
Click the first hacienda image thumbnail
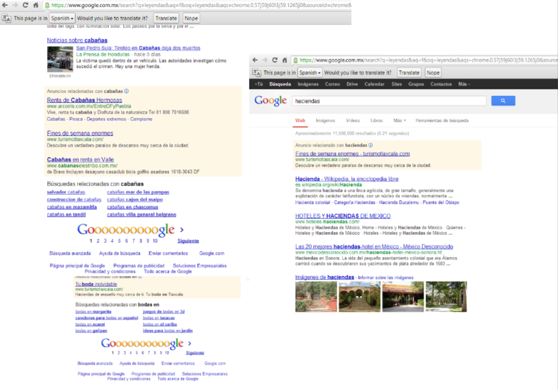click(316, 297)
